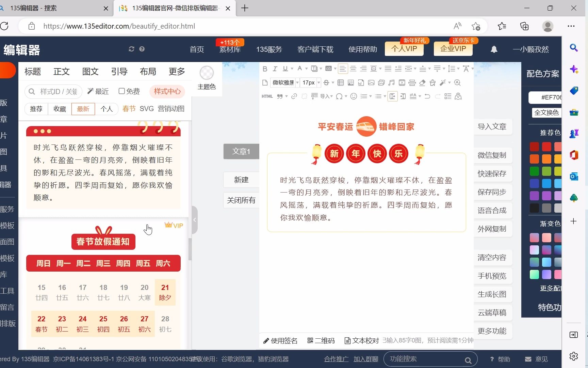Open Edge Copilot sparkle sidebar icon
The height and width of the screenshot is (368, 588).
point(574,69)
